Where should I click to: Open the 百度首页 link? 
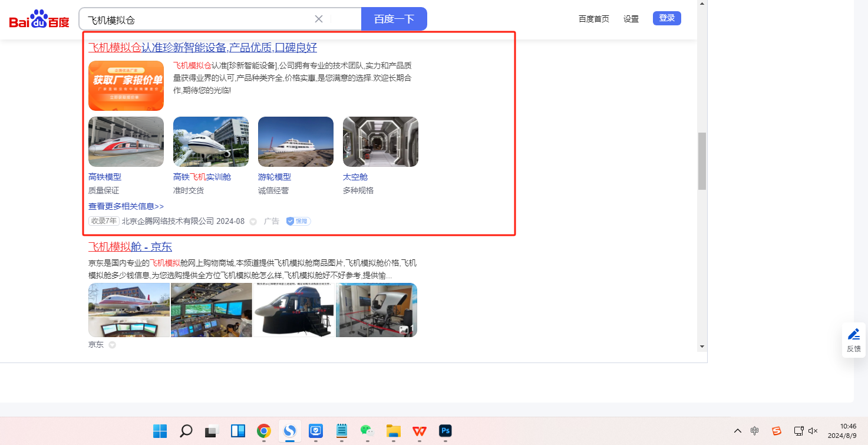click(594, 19)
